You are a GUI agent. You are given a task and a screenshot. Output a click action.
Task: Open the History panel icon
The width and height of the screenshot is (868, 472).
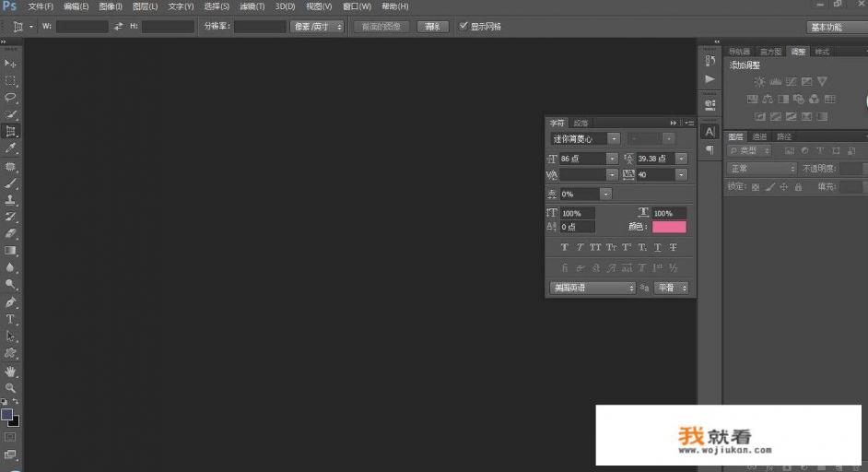pos(710,61)
